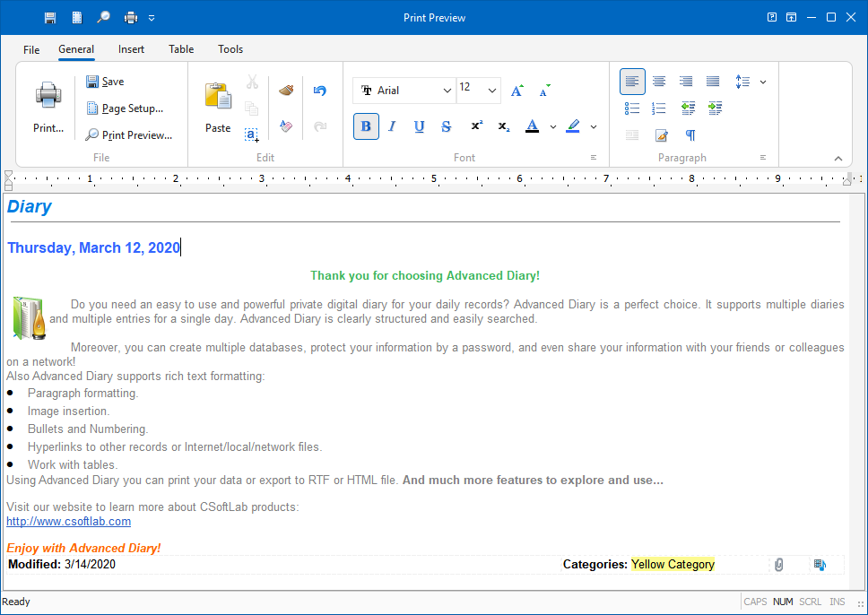This screenshot has width=868, height=615.
Task: Open page setup from title bar icon
Action: pos(77,18)
